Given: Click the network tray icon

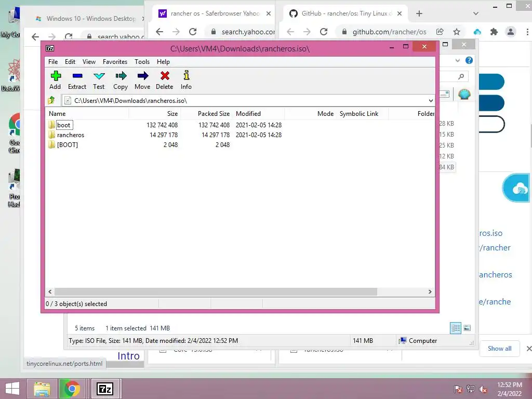Looking at the screenshot, I should (x=471, y=389).
